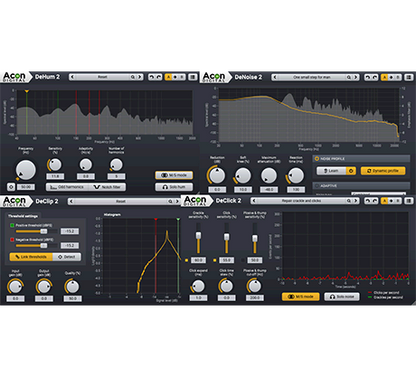Search presets in DeNoise 2
Image resolution: width=416 pixels, height=376 pixels.
tap(349, 77)
